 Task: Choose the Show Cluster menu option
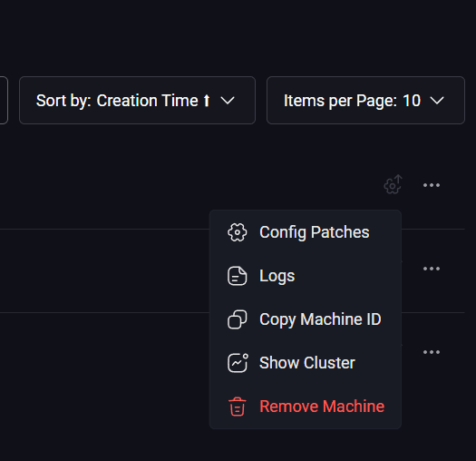(x=306, y=363)
